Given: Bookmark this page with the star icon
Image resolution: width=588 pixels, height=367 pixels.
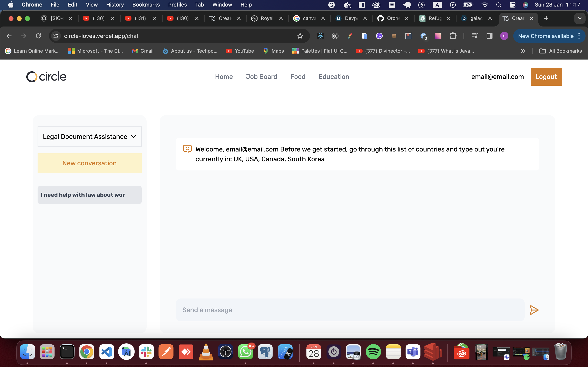Looking at the screenshot, I should 300,36.
